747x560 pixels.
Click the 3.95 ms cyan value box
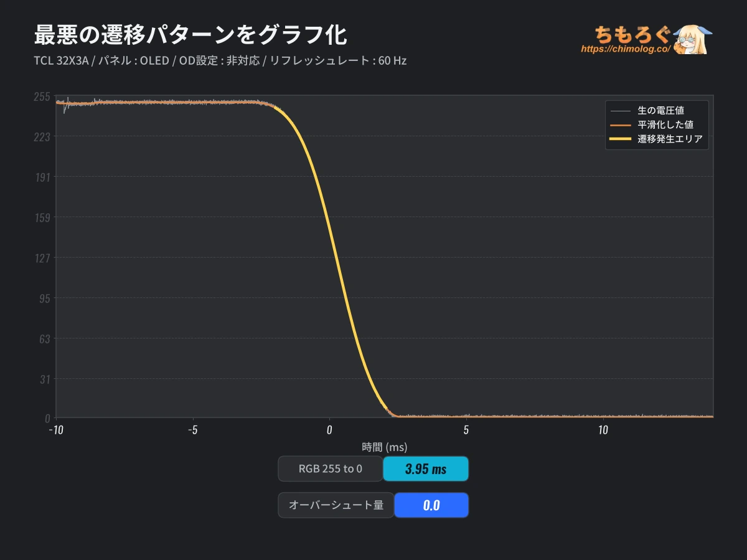tap(426, 469)
